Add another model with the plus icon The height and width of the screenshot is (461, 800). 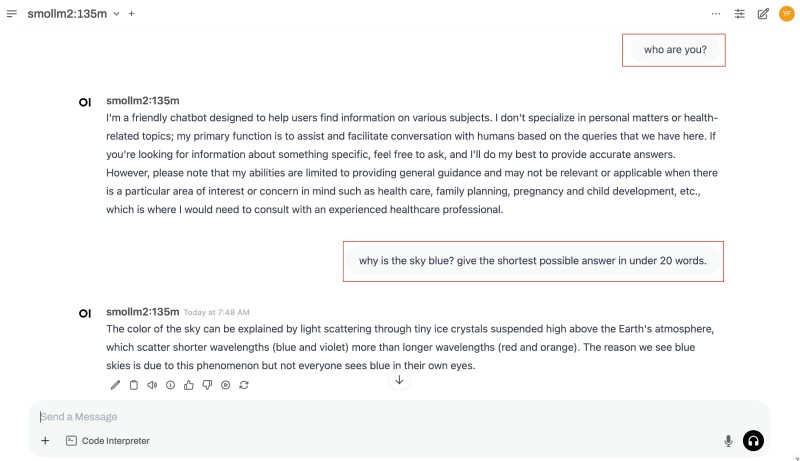coord(132,14)
